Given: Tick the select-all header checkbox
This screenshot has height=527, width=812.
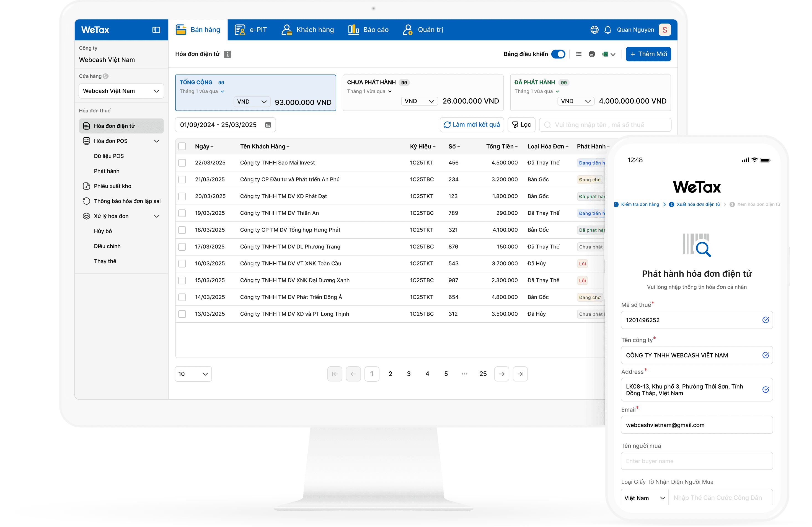Looking at the screenshot, I should tap(182, 146).
